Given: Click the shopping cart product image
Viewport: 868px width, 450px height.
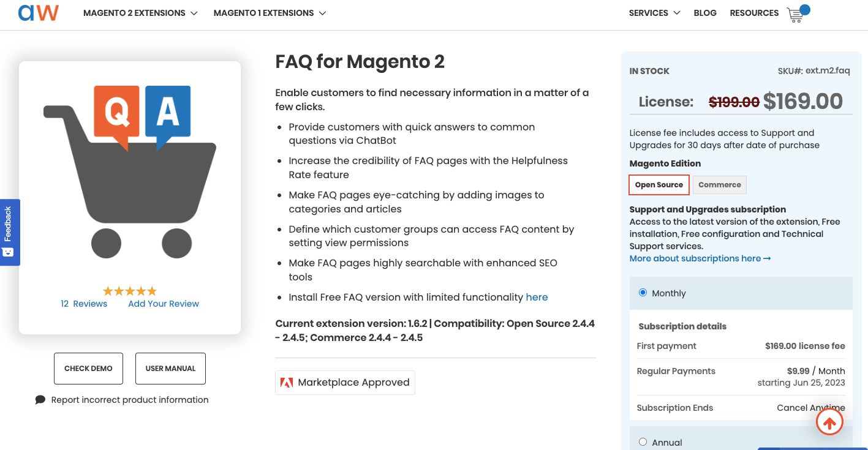Looking at the screenshot, I should (x=129, y=178).
